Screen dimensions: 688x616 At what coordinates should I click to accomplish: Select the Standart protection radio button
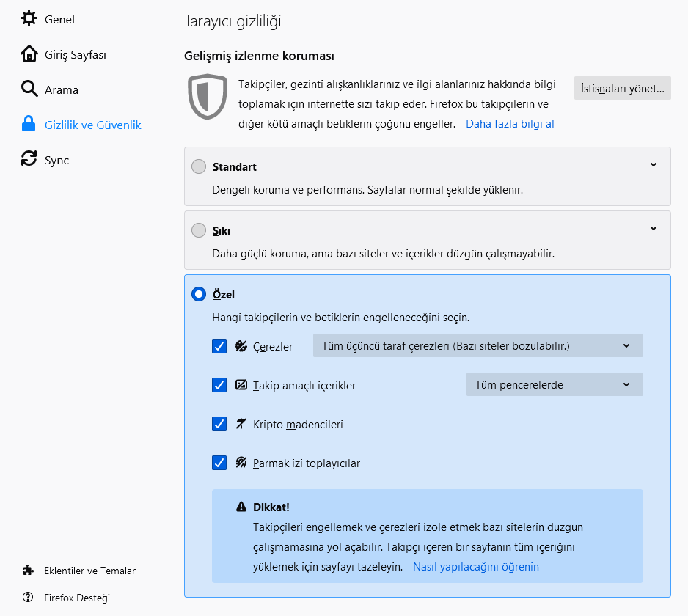click(199, 167)
